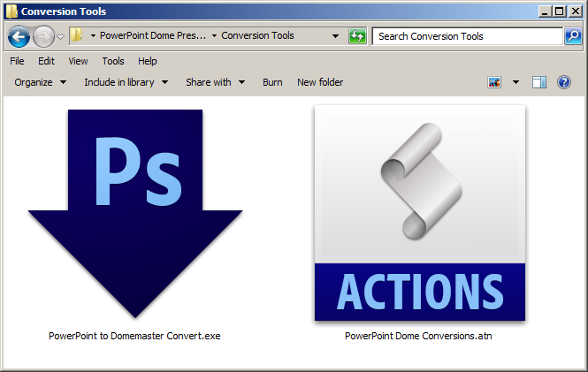Click the Refresh button beside address bar
588x372 pixels.
[x=357, y=37]
